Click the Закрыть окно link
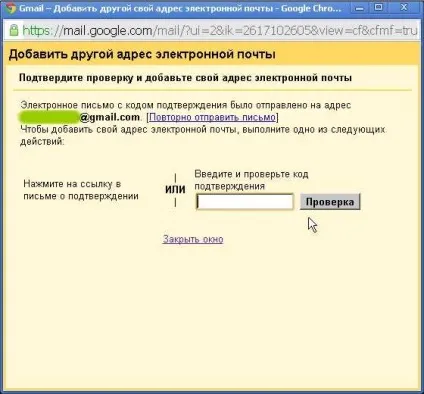Viewport: 424px width, 394px height. (193, 239)
